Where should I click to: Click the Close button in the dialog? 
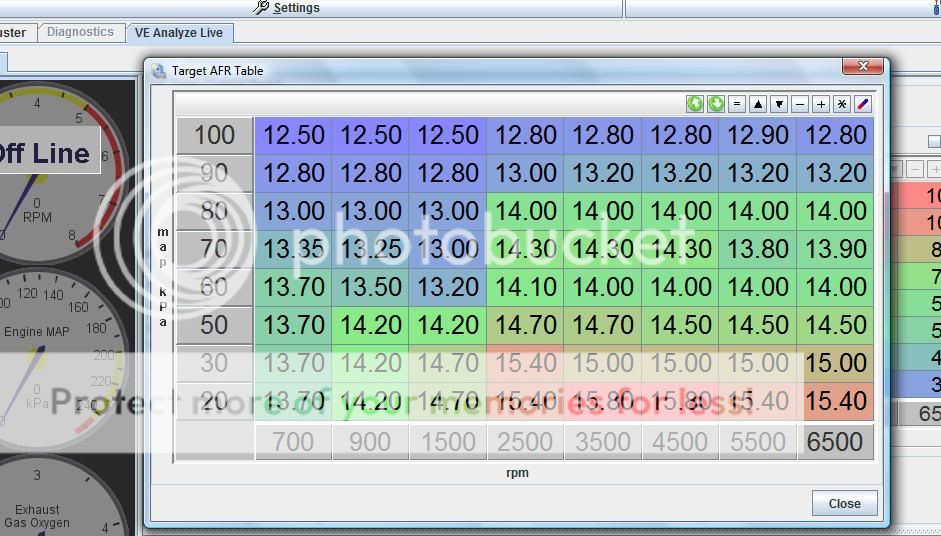(844, 504)
